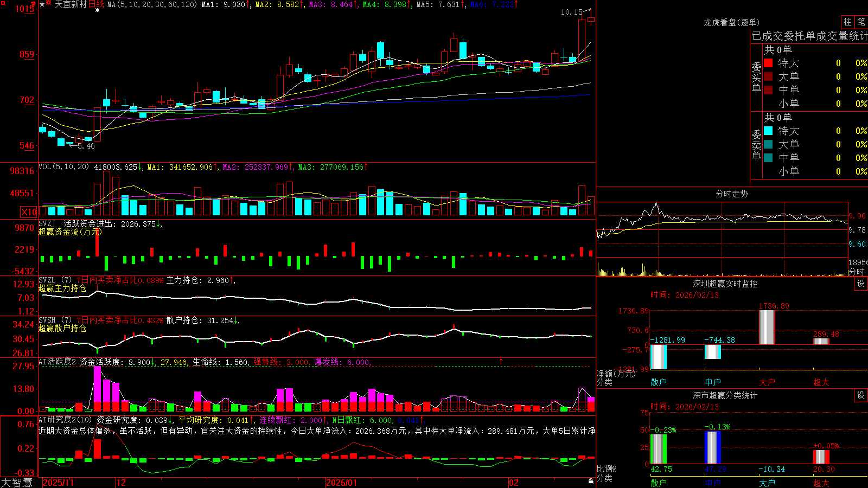
Task: Click the 1736.89 大户 bar in real-time monitor
Action: click(767, 327)
